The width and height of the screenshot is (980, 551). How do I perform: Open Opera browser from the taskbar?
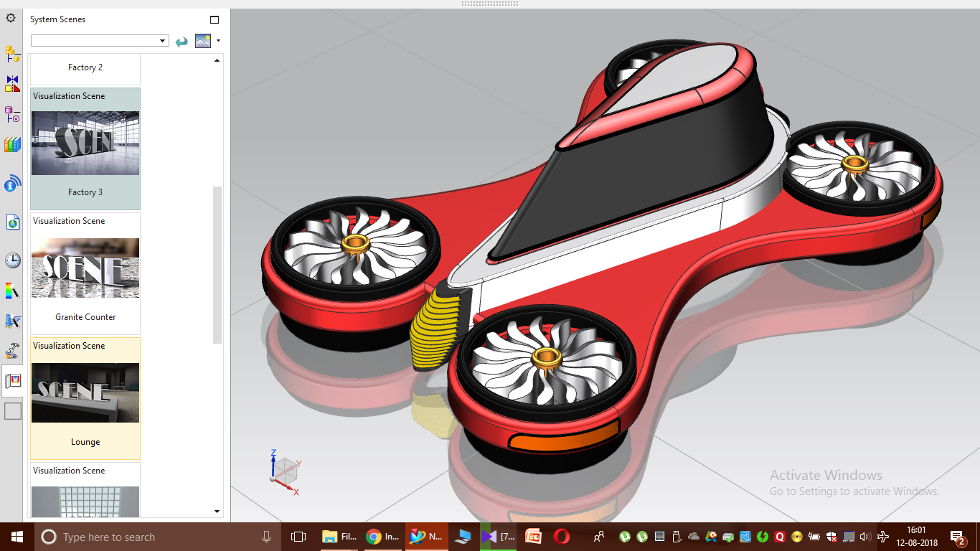[561, 537]
